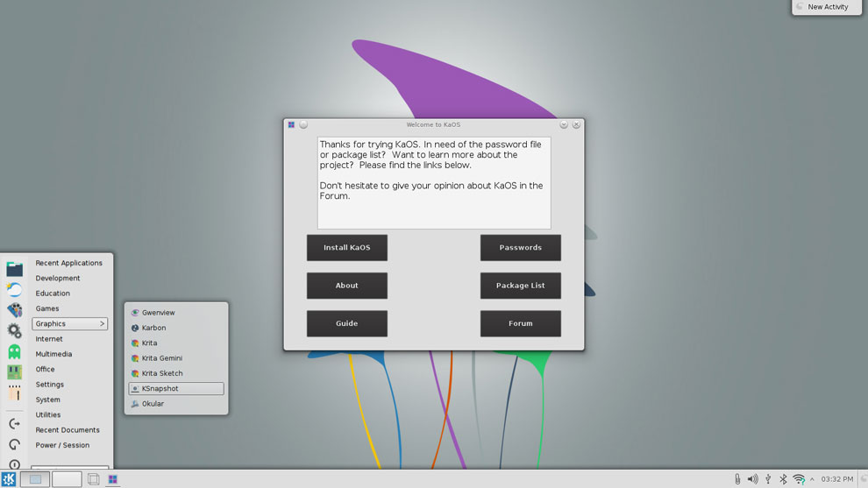Open the media tools favorite icon
The height and width of the screenshot is (488, 868).
tap(14, 310)
